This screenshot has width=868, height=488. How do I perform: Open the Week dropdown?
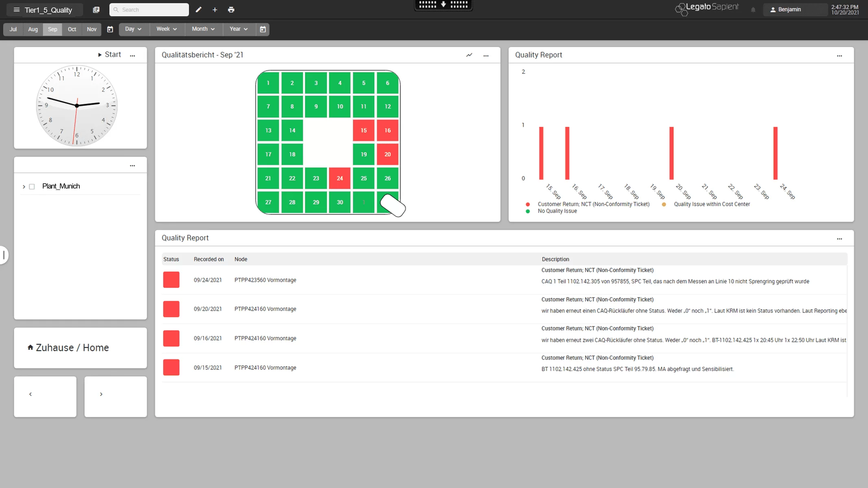pos(166,29)
